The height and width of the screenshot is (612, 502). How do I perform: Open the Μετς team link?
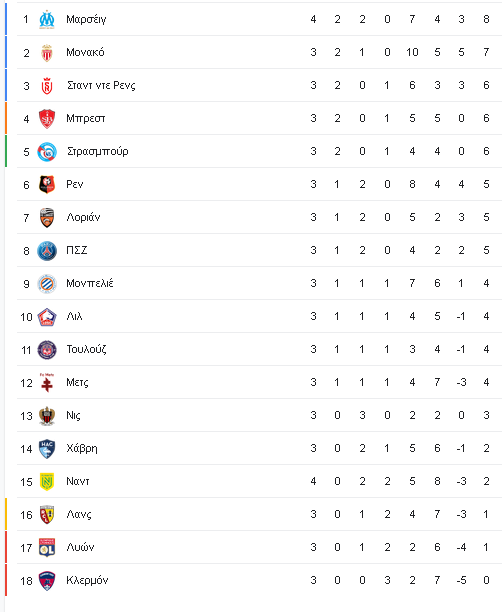77,382
